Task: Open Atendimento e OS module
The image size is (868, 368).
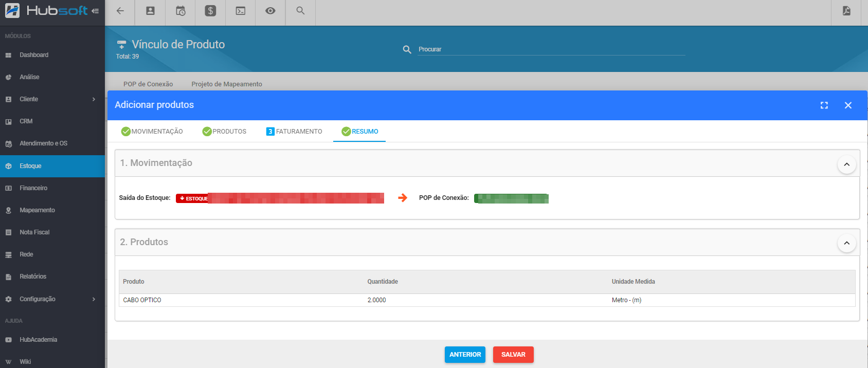Action: click(44, 143)
